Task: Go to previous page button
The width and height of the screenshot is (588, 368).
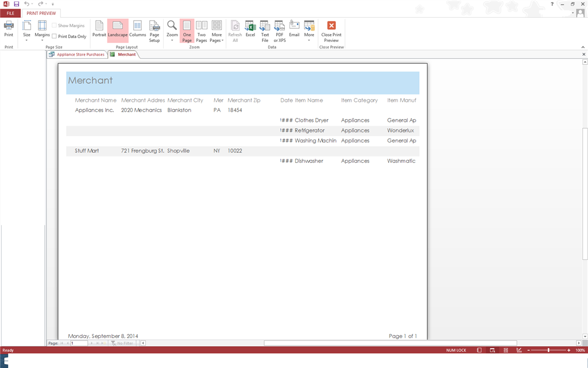Action: click(68, 343)
